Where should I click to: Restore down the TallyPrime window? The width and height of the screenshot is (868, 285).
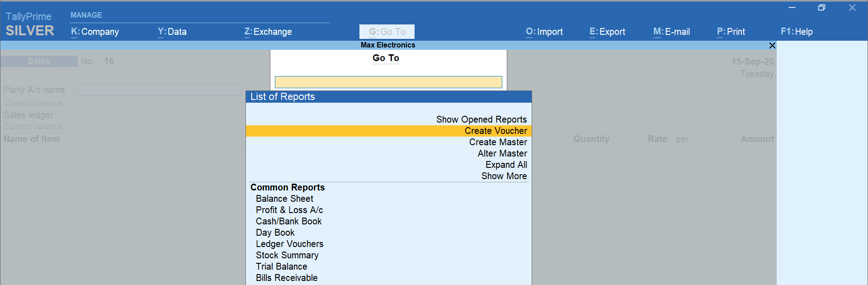click(x=821, y=8)
